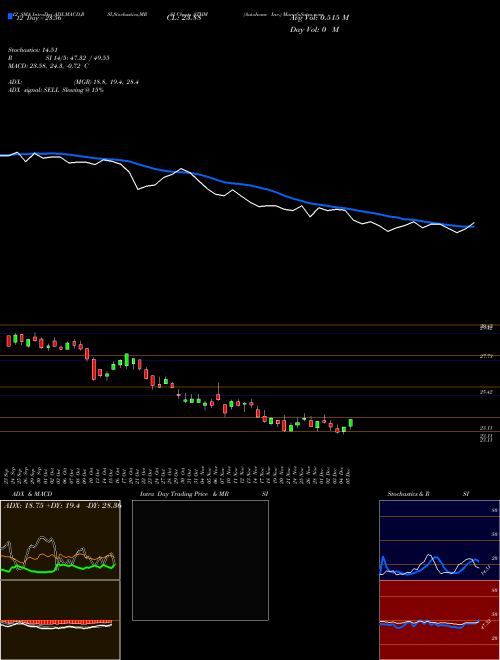Image resolution: width=500 pixels, height=660 pixels.
Task: Click the 'Stochastics & R' panel title
Action: pyautogui.click(x=408, y=494)
